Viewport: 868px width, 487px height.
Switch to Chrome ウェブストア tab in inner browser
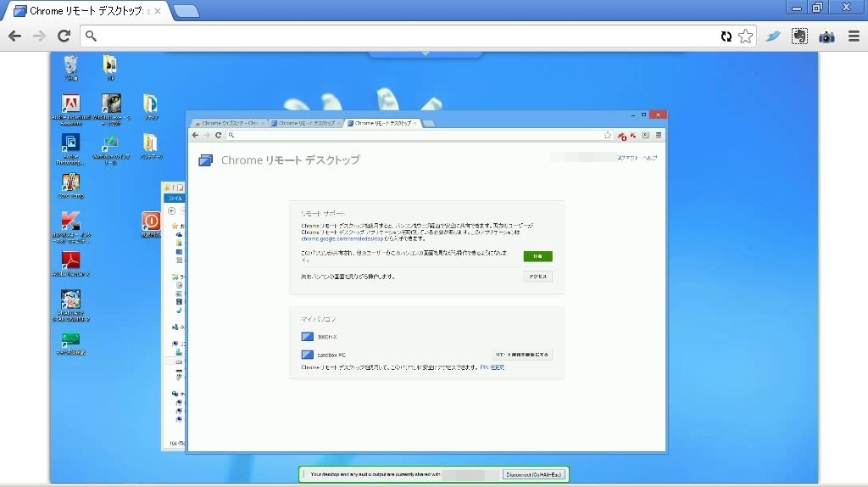pyautogui.click(x=229, y=123)
